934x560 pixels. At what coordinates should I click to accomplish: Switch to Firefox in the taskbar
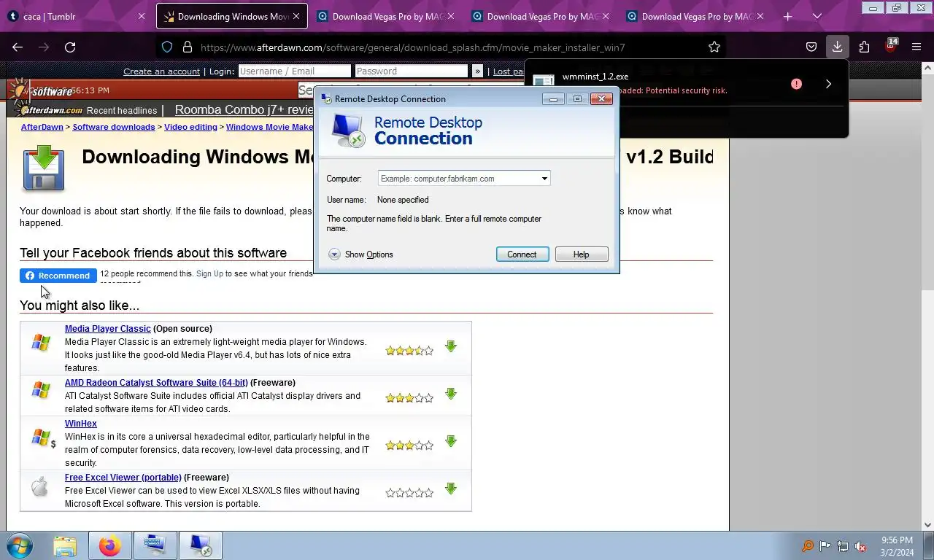(110, 545)
